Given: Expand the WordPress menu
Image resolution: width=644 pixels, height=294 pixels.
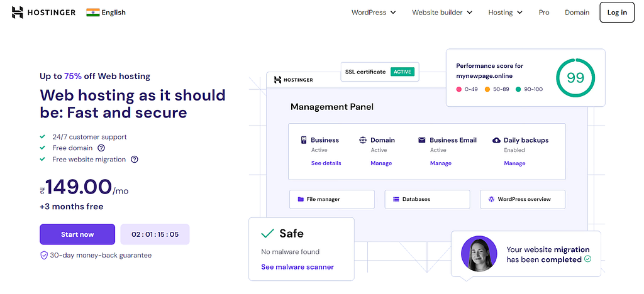Looking at the screenshot, I should 374,13.
